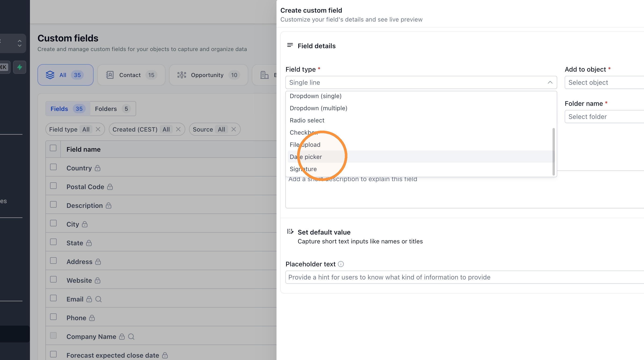Click the workspace switcher up-down chevrons
Screen dimensions: 644x360
[x=19, y=43]
